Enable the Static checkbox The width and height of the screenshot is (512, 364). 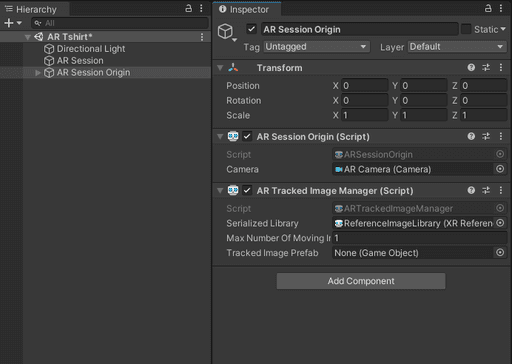466,29
